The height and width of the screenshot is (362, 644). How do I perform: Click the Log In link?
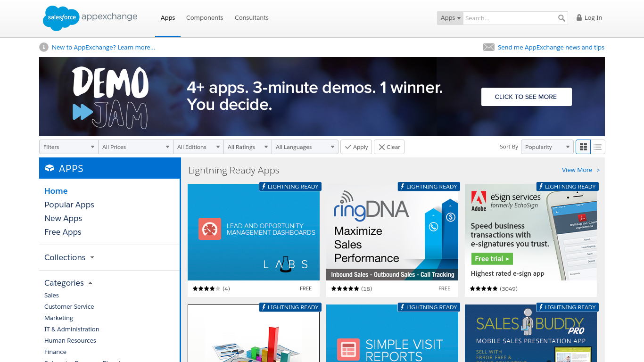pyautogui.click(x=593, y=18)
